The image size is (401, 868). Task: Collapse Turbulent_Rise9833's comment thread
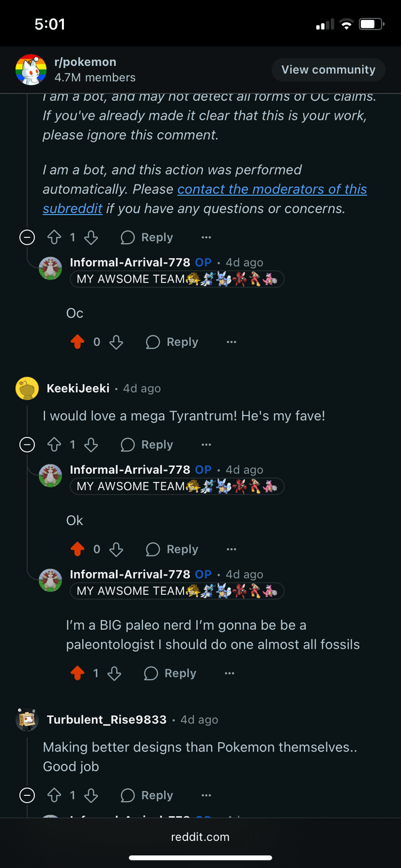(x=27, y=796)
